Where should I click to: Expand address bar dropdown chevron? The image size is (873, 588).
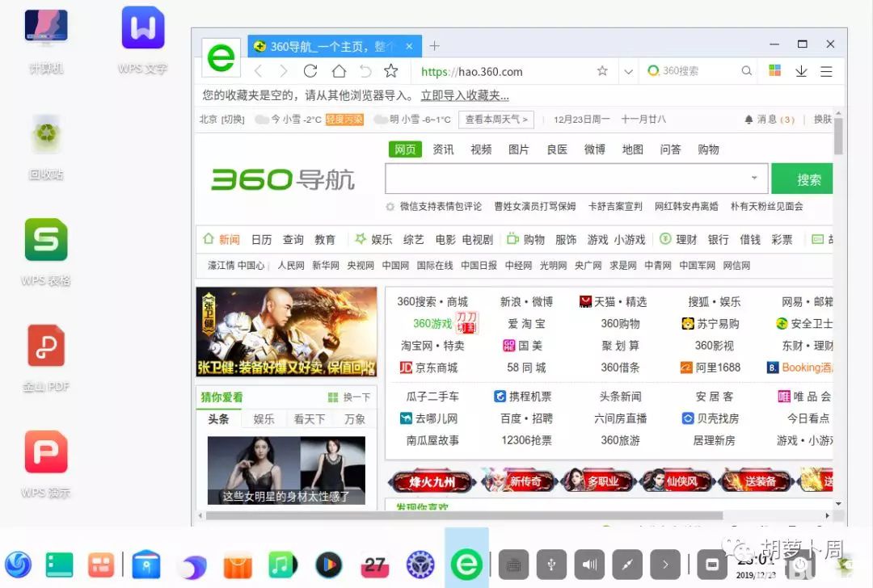(628, 71)
